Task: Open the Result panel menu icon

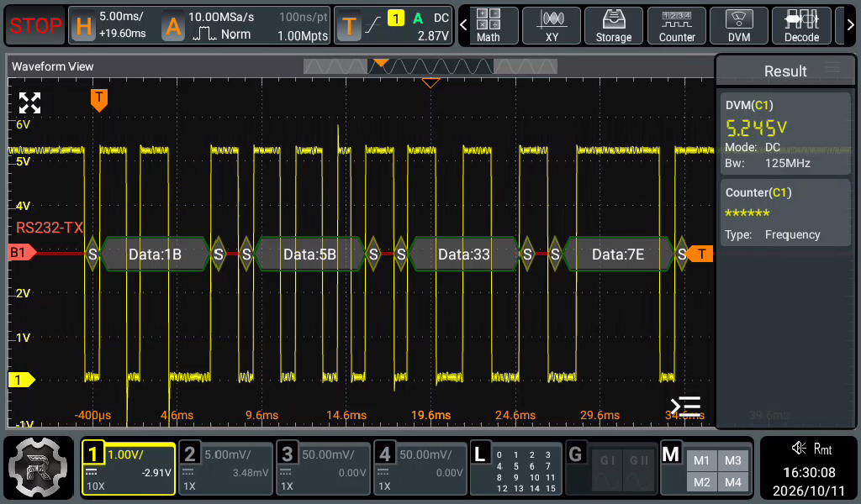Action: [832, 68]
